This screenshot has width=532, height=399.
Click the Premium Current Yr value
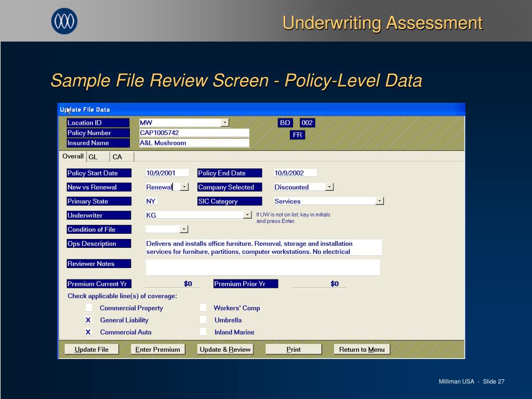tap(172, 284)
